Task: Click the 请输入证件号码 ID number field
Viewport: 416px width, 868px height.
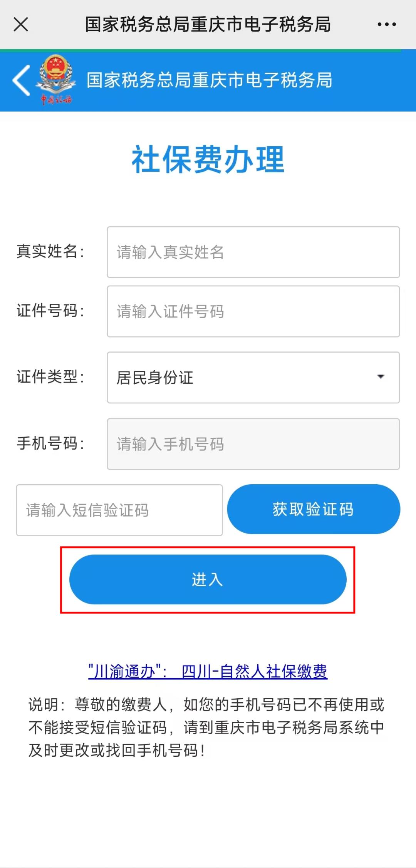Action: pyautogui.click(x=253, y=311)
